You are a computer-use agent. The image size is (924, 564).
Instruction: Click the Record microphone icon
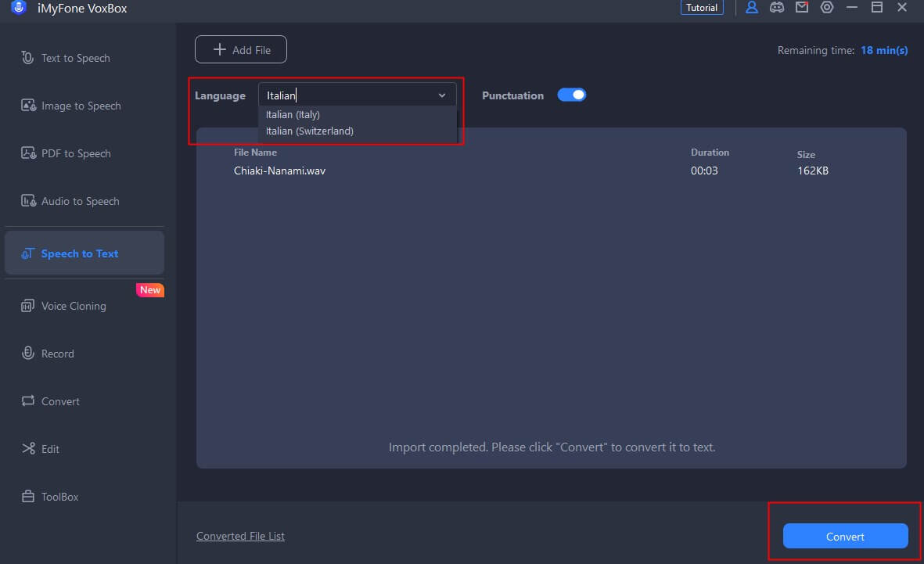[x=27, y=353]
